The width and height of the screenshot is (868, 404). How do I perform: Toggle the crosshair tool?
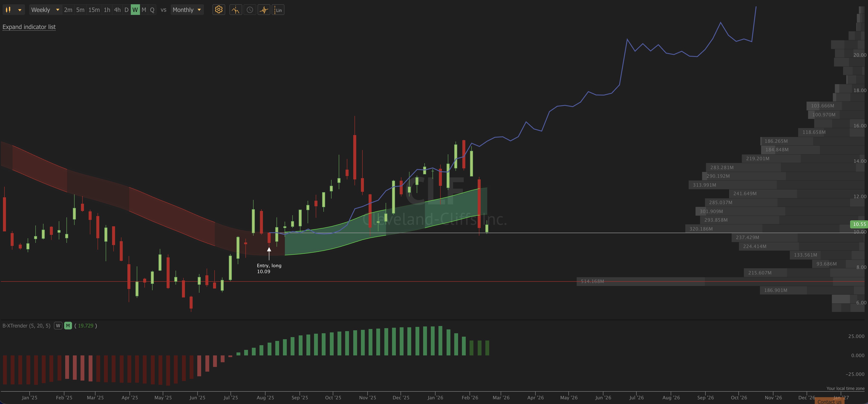264,10
